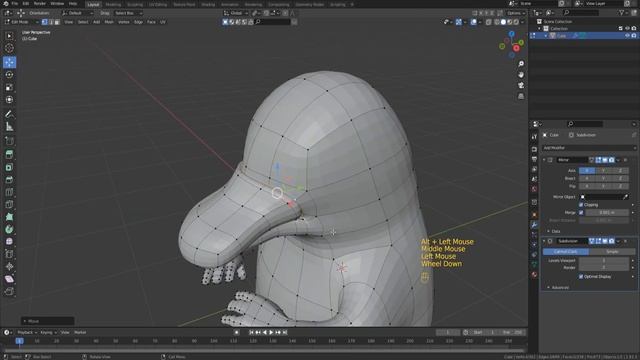Toggle the Clipping checkbox in Mirror modifier
This screenshot has width=640, height=360.
pos(581,205)
